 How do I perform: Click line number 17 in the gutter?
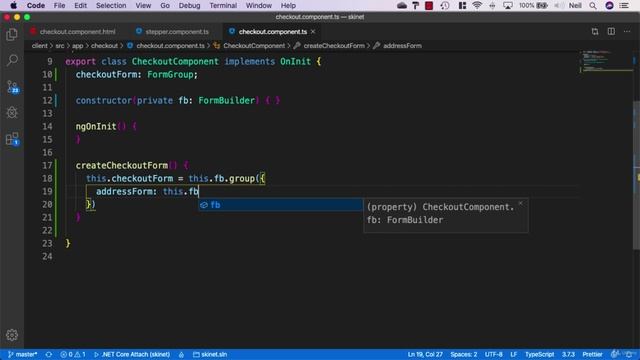47,165
